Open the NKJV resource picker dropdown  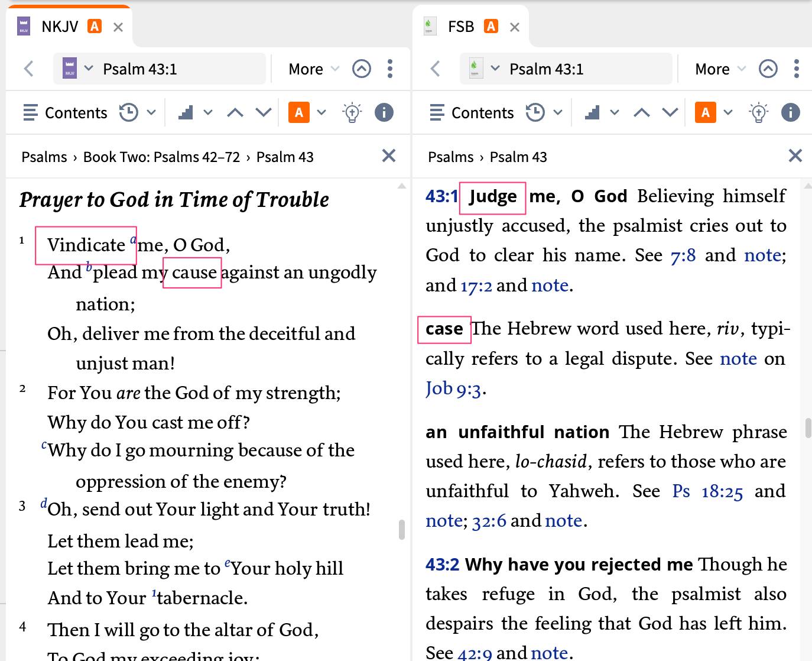point(79,69)
